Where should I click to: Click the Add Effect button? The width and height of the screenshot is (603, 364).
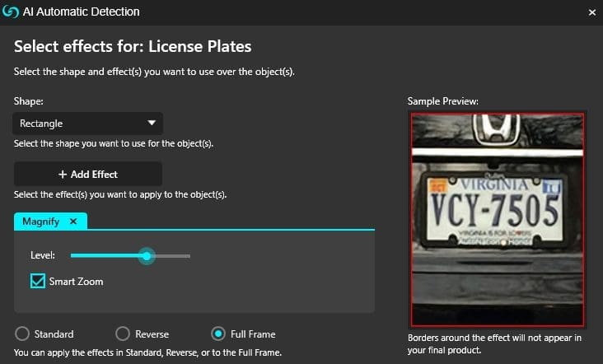pyautogui.click(x=88, y=174)
